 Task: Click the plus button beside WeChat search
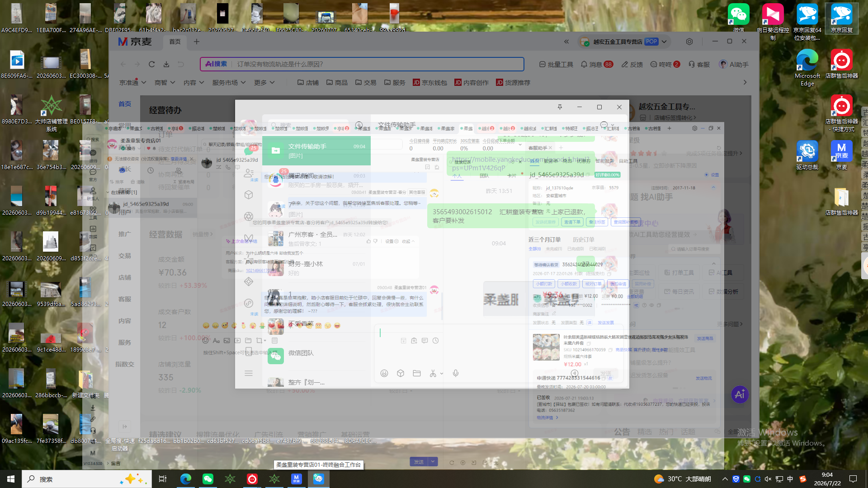359,125
